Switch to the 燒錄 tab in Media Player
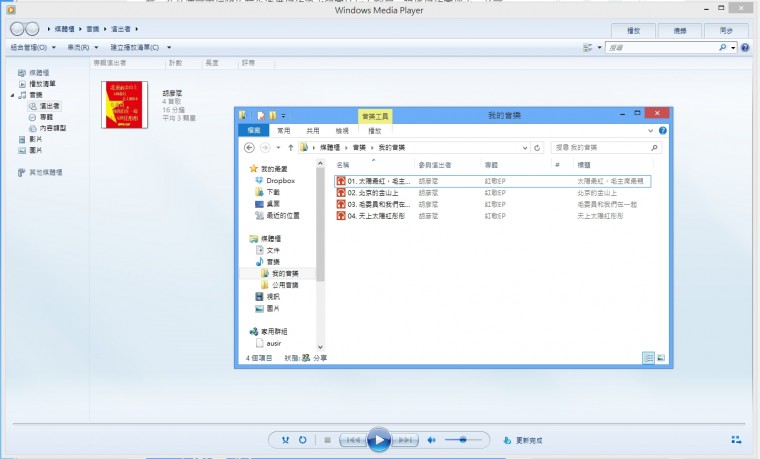The height and width of the screenshot is (459, 760). 680,31
